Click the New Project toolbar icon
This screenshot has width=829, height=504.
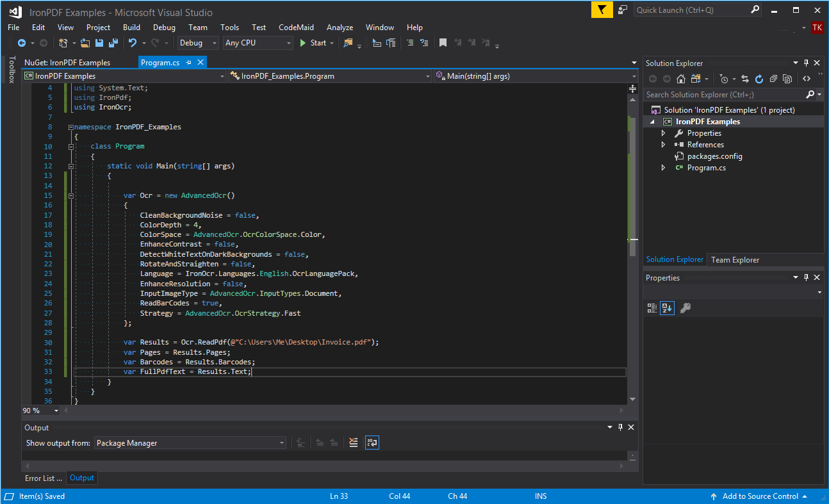pos(63,43)
